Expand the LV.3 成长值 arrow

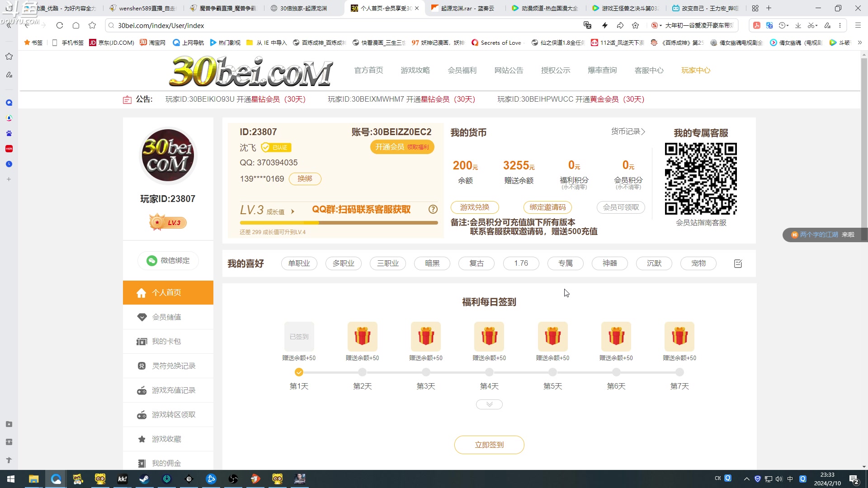(x=292, y=211)
